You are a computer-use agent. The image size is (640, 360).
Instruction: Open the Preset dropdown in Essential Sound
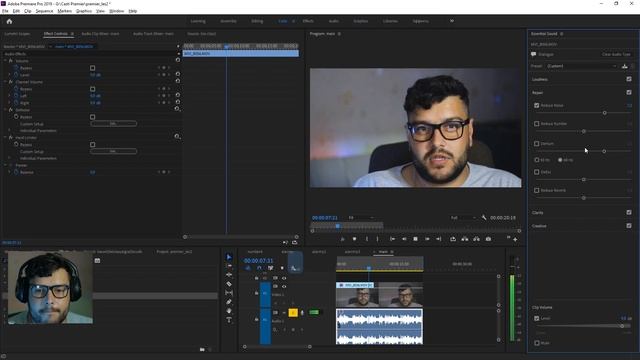[x=581, y=66]
